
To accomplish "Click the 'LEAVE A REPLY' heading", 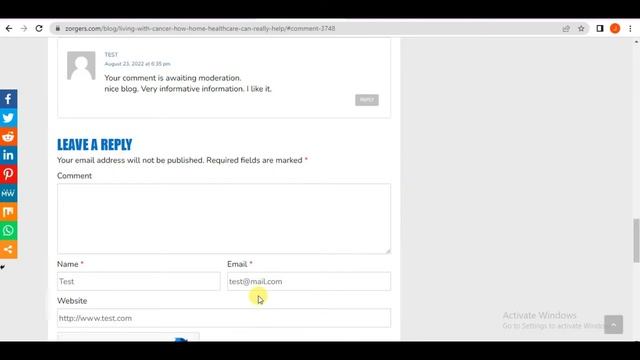I will [x=95, y=144].
